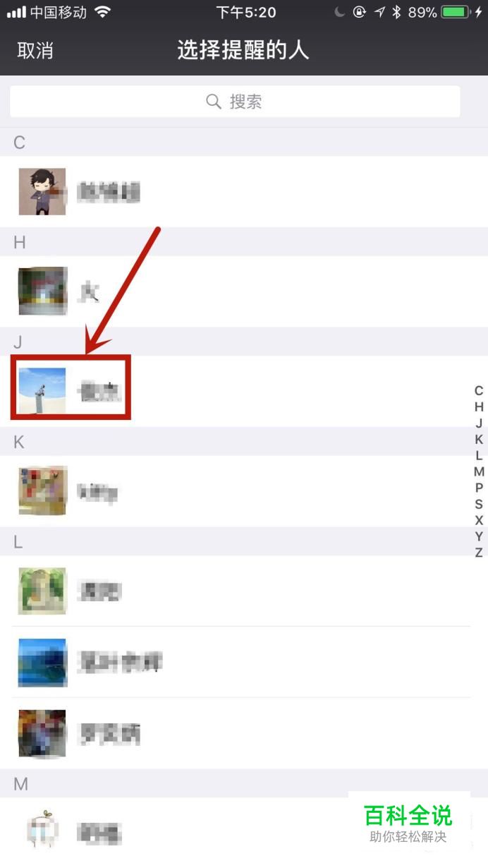
Task: Tap the magnifier icon in search bar
Action: tap(214, 102)
